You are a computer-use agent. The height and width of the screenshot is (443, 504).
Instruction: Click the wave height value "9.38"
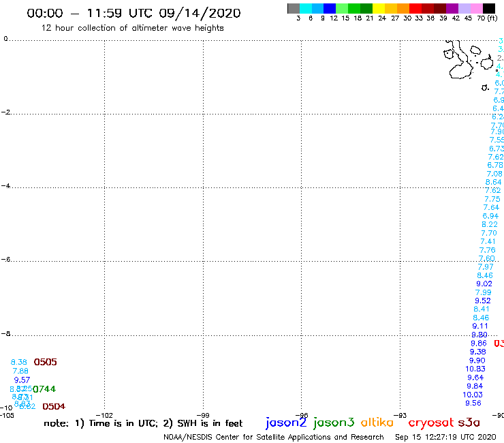pyautogui.click(x=478, y=352)
